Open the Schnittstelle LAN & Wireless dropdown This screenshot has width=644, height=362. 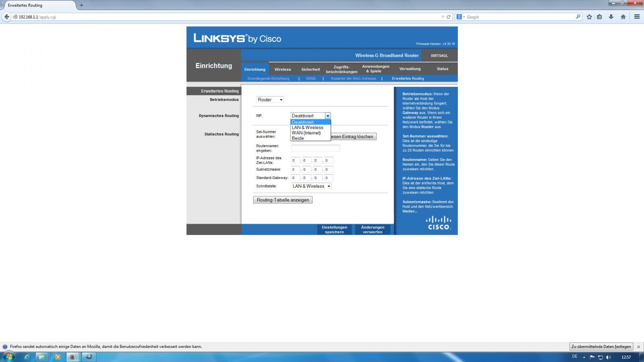point(311,186)
